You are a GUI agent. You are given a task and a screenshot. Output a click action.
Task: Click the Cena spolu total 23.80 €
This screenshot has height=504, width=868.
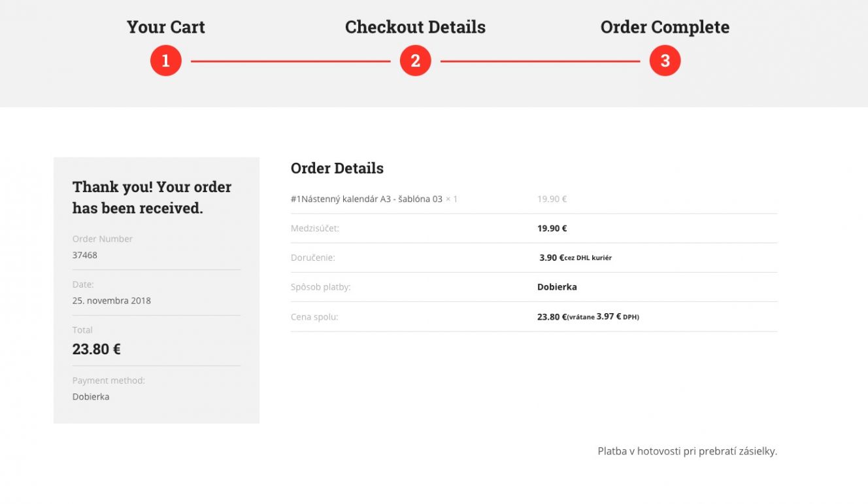(x=552, y=316)
